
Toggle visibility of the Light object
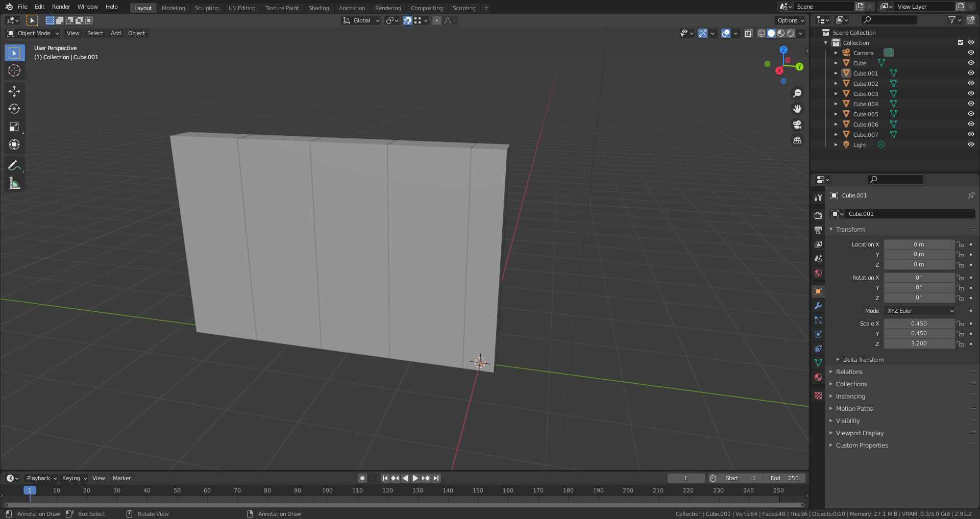click(971, 144)
